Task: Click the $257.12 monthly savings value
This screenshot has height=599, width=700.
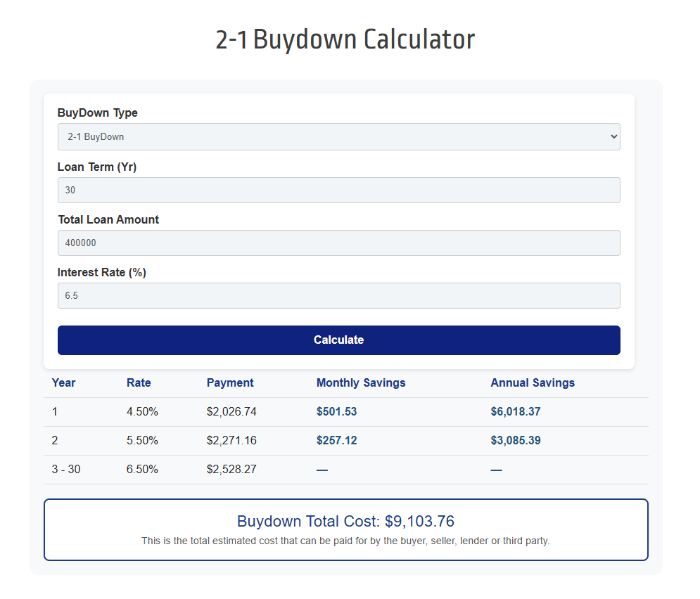Action: 336,441
